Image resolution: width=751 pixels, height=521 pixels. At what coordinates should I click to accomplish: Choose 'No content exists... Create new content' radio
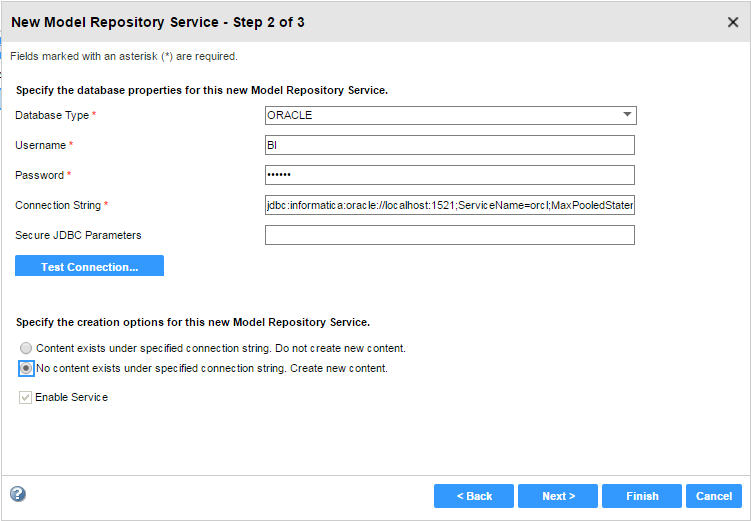coord(26,368)
